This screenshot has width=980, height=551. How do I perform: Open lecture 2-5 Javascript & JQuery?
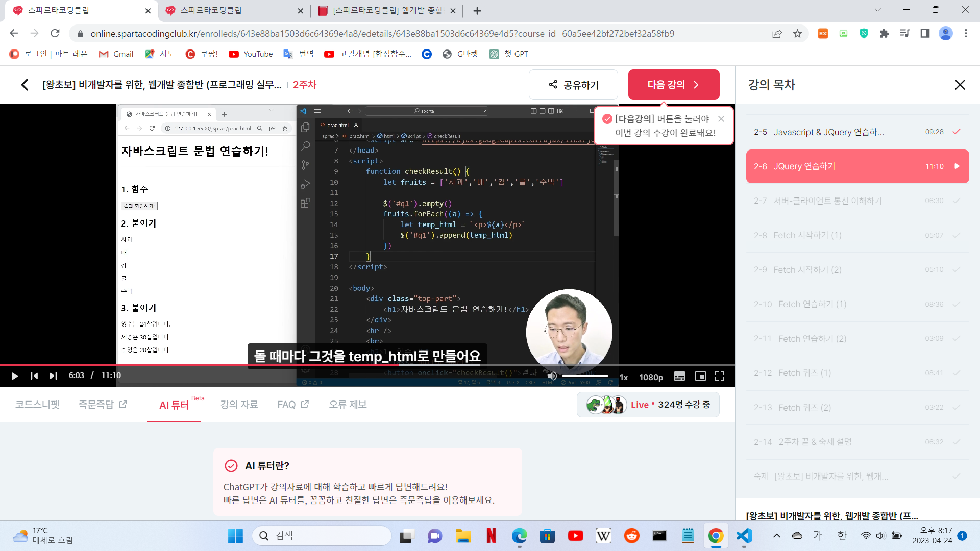click(x=857, y=132)
